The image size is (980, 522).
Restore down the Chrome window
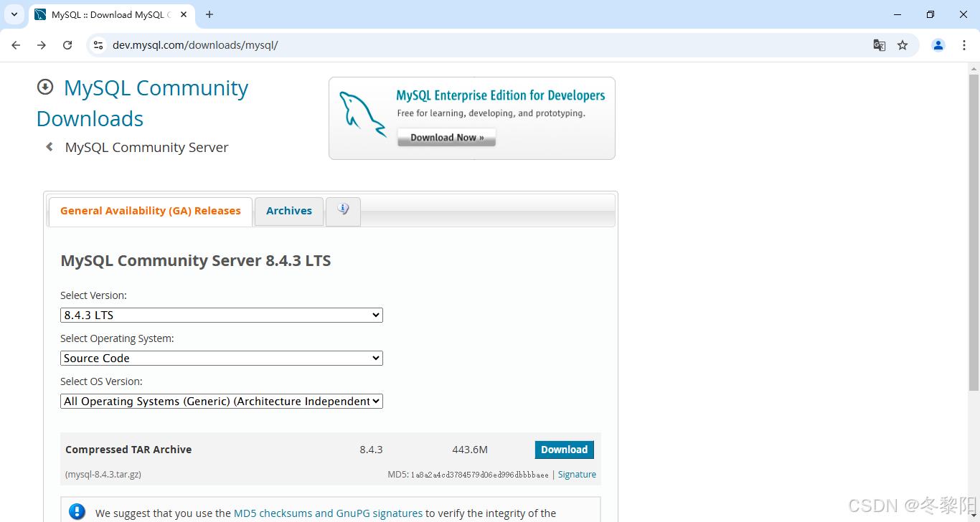pos(930,14)
